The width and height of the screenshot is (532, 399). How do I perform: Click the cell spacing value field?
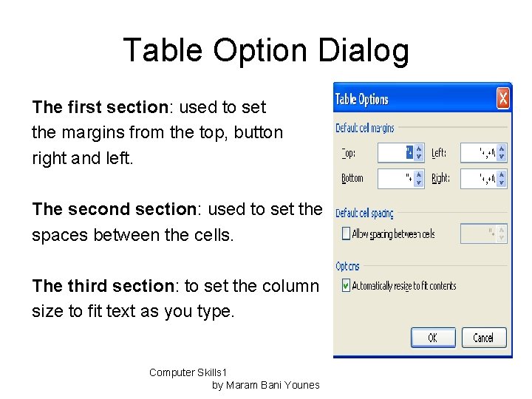pyautogui.click(x=479, y=233)
